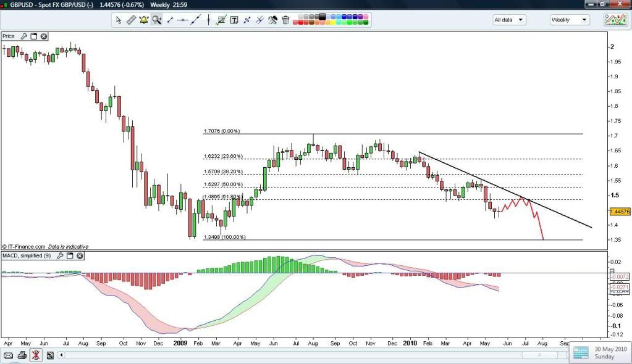Click the -0.0072 MACD value tag
The height and width of the screenshot is (364, 632).
(x=620, y=277)
